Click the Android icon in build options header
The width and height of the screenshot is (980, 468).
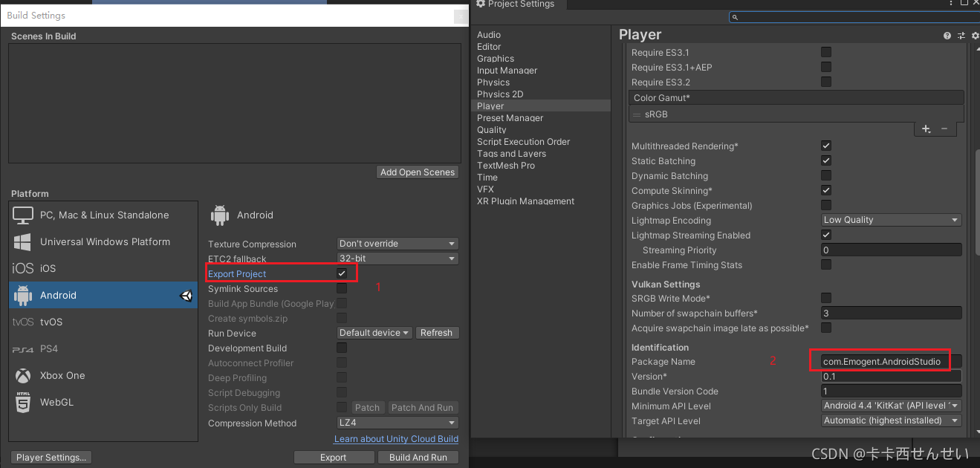220,215
